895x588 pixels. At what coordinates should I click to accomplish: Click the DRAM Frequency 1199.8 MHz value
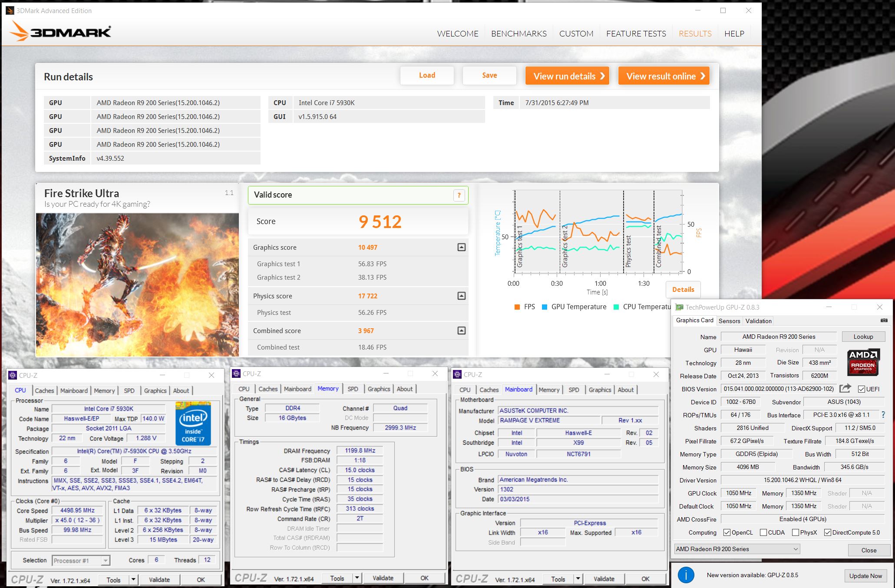(x=360, y=450)
